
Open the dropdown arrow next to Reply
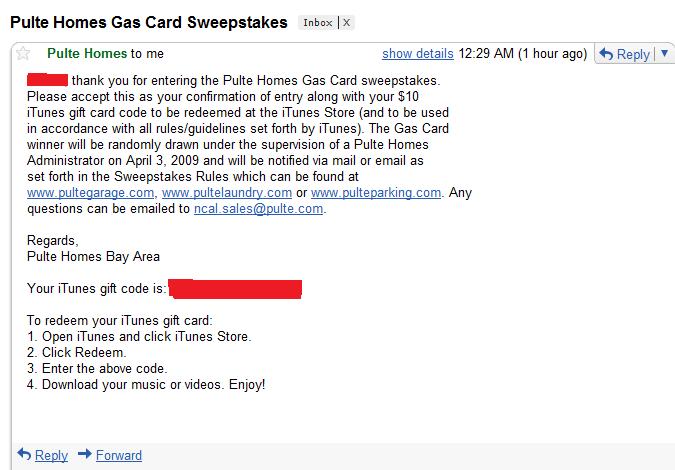pos(664,54)
